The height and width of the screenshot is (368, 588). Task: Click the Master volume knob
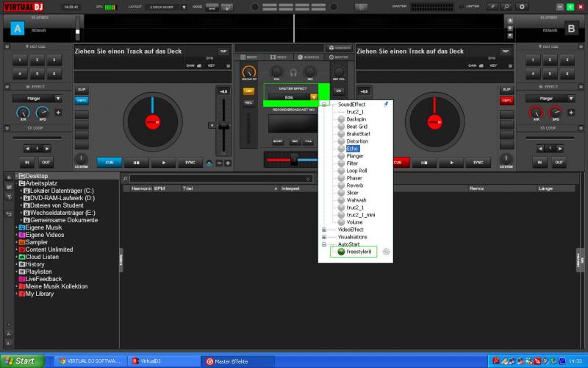[x=249, y=71]
